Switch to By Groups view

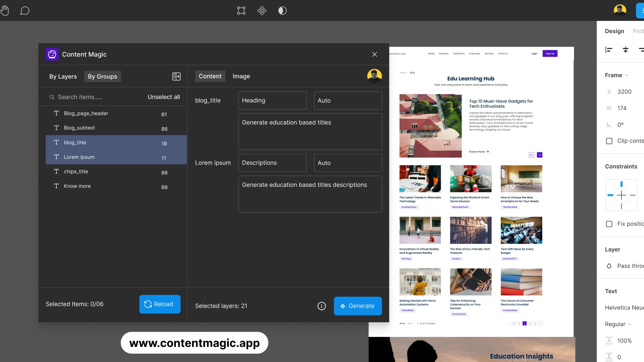pos(102,76)
